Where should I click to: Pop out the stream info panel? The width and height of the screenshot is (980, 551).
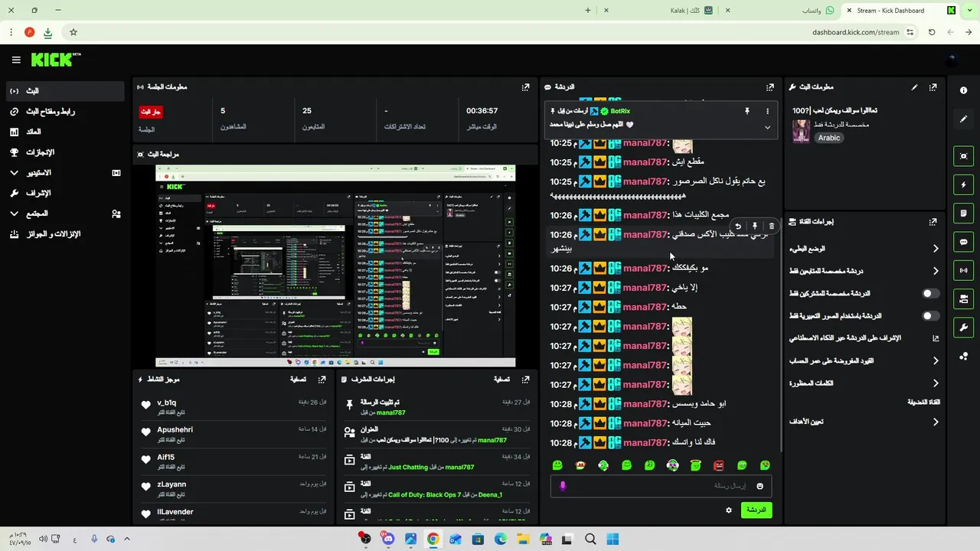click(933, 87)
